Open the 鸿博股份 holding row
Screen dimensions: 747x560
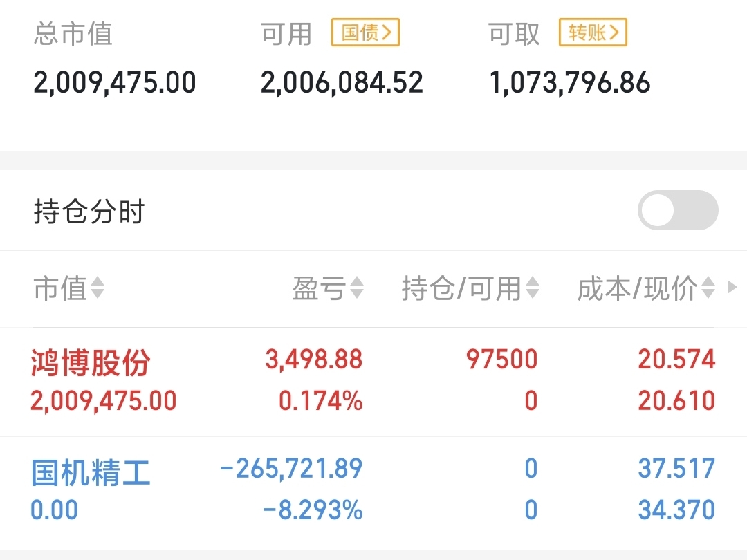coord(373,382)
